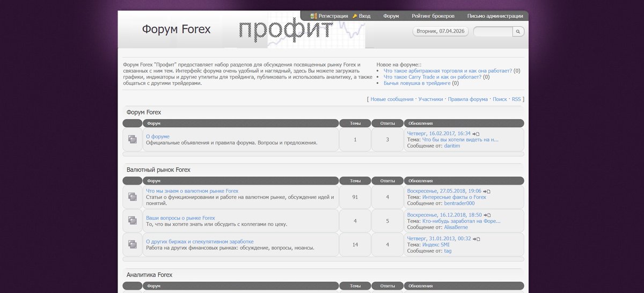The height and width of the screenshot is (293, 644).
Task: Open Поиск link
Action: [500, 99]
